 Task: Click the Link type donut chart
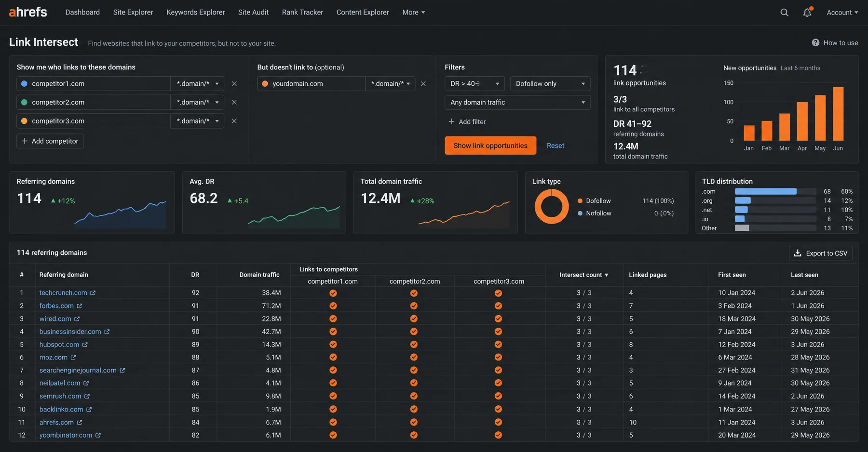tap(552, 207)
